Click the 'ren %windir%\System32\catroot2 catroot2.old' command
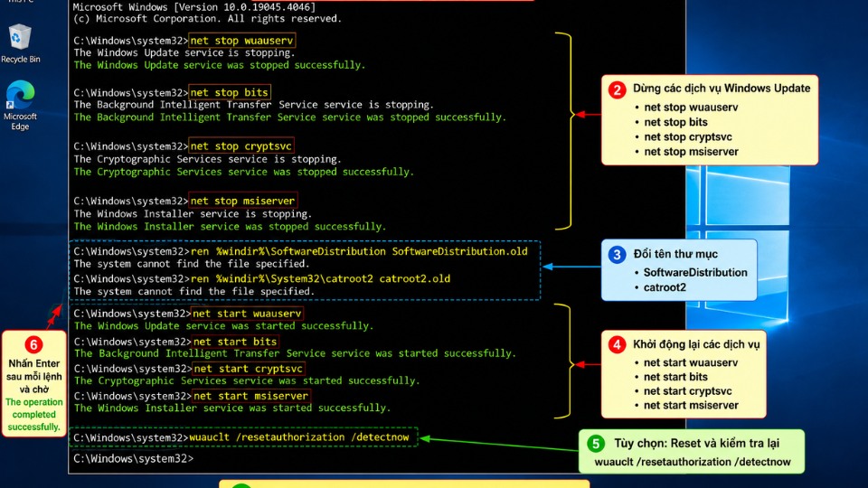 point(320,279)
